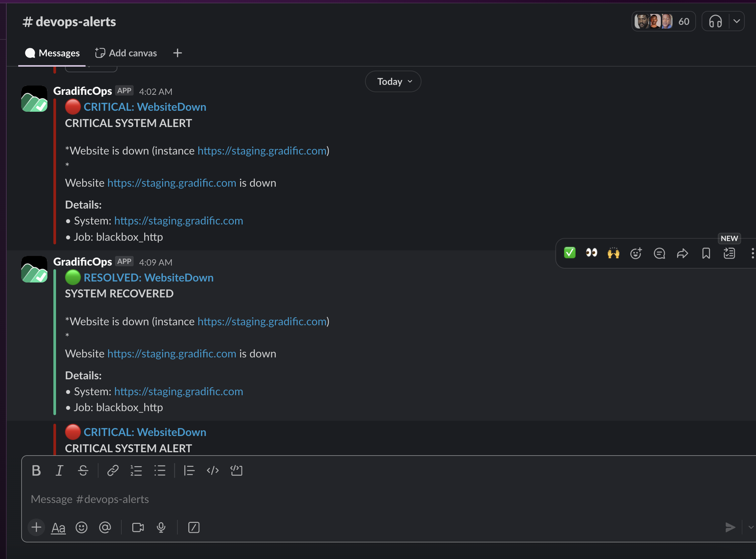Forward the message with share arrow
This screenshot has width=756, height=559.
tap(683, 253)
